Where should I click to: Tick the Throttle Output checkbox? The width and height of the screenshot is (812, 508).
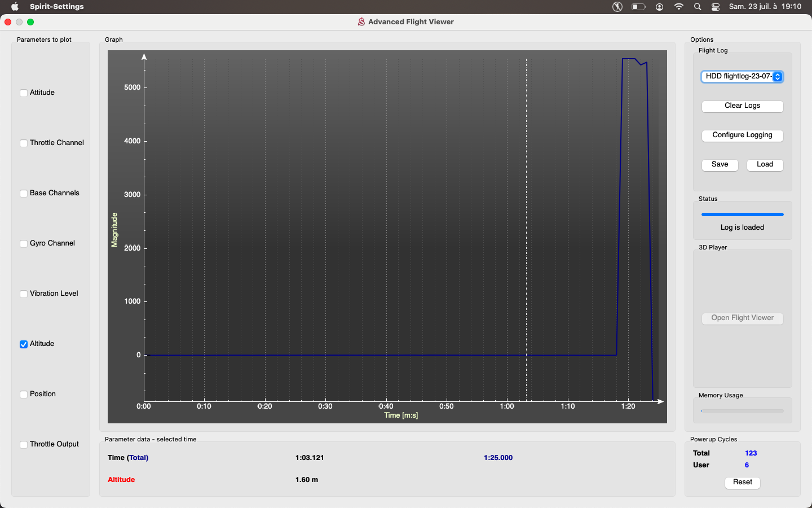(x=24, y=445)
